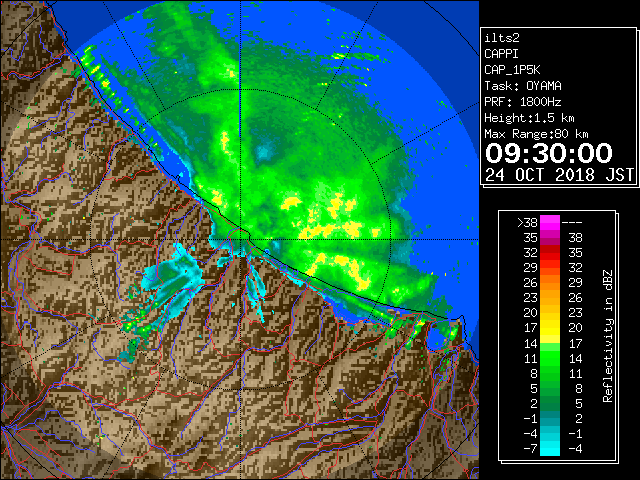The image size is (640, 480).
Task: Click the '>38' legend label
Action: point(527,223)
